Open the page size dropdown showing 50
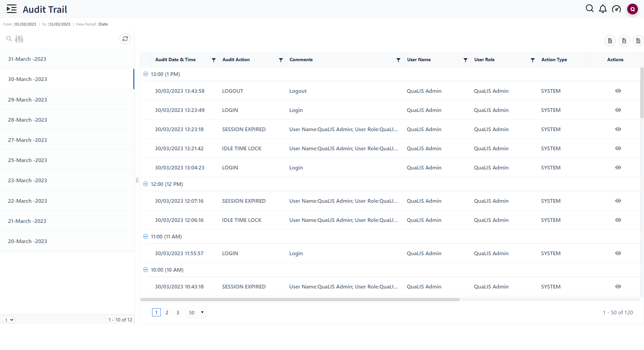Viewport: 644px width, 350px height. coord(196,312)
